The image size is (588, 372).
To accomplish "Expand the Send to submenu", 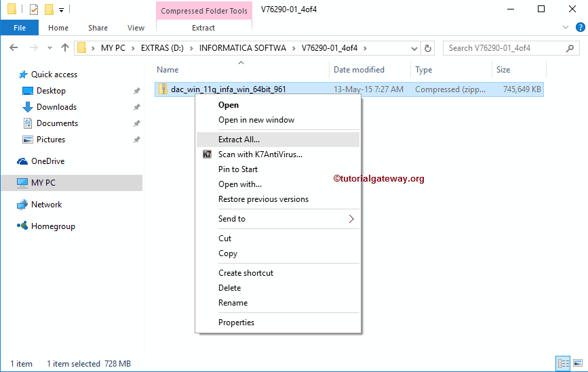I will point(277,219).
